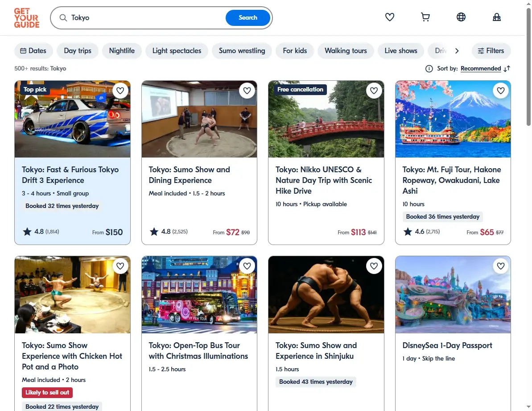Image resolution: width=532 pixels, height=411 pixels.
Task: Open Sumo Show and Experience in Shinjuku title
Action: pos(316,351)
